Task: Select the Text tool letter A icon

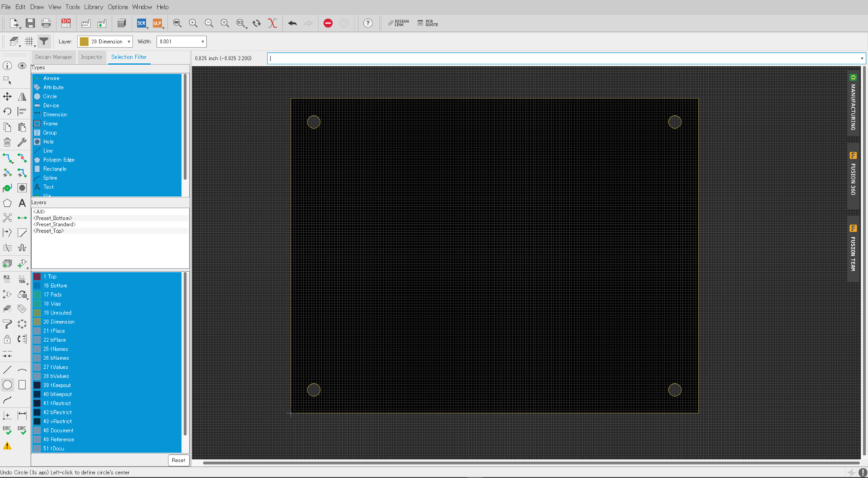Action: point(22,202)
